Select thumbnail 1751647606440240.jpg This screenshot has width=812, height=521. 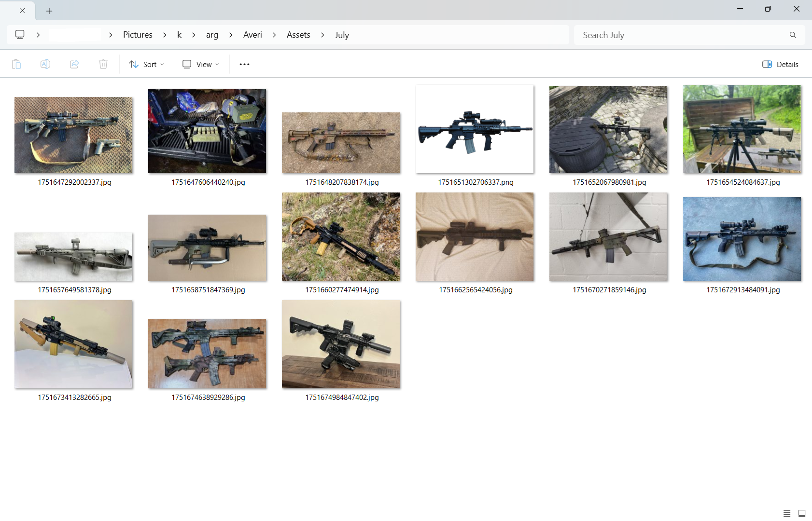(x=207, y=131)
